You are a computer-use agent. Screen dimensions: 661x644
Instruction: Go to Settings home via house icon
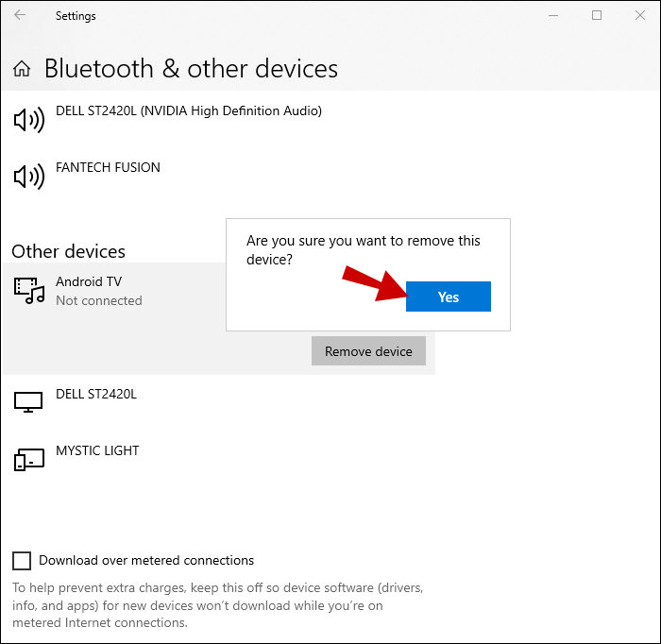[24, 69]
